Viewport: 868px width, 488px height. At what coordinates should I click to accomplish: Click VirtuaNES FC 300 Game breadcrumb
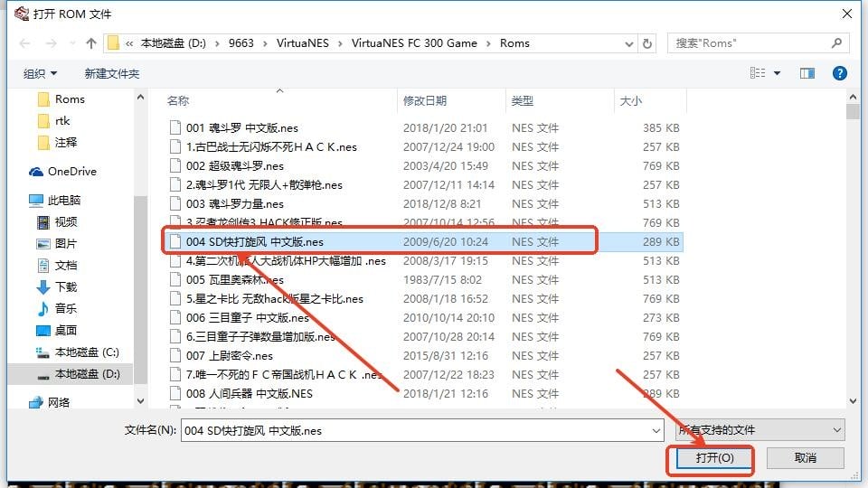pos(414,43)
